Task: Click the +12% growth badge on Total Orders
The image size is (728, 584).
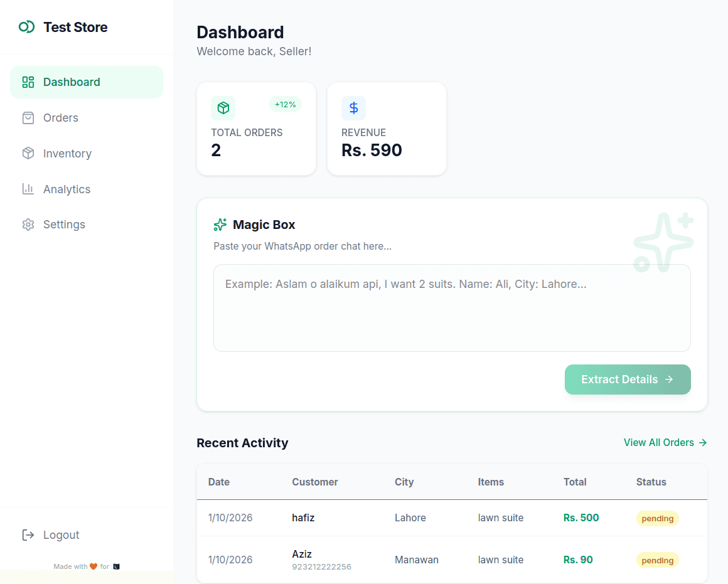Action: [286, 104]
